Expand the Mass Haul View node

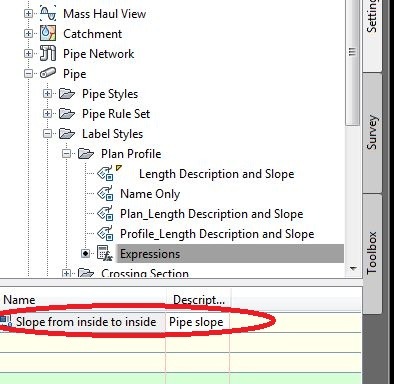tap(29, 14)
